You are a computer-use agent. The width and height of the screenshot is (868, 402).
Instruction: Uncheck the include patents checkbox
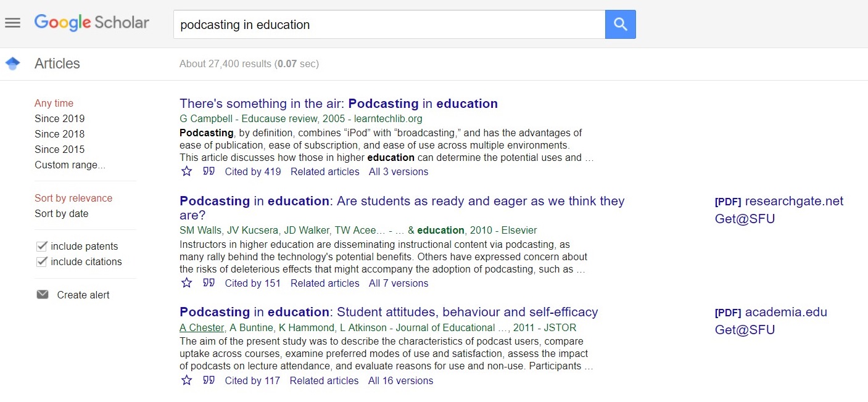(42, 245)
